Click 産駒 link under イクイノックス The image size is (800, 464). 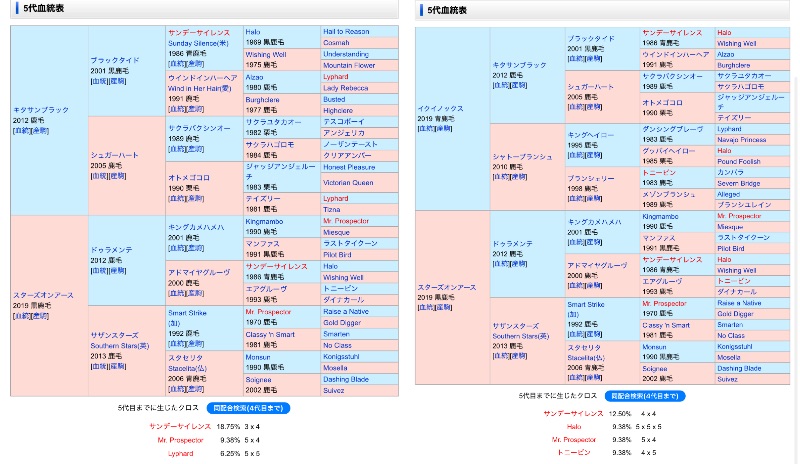coord(443,129)
